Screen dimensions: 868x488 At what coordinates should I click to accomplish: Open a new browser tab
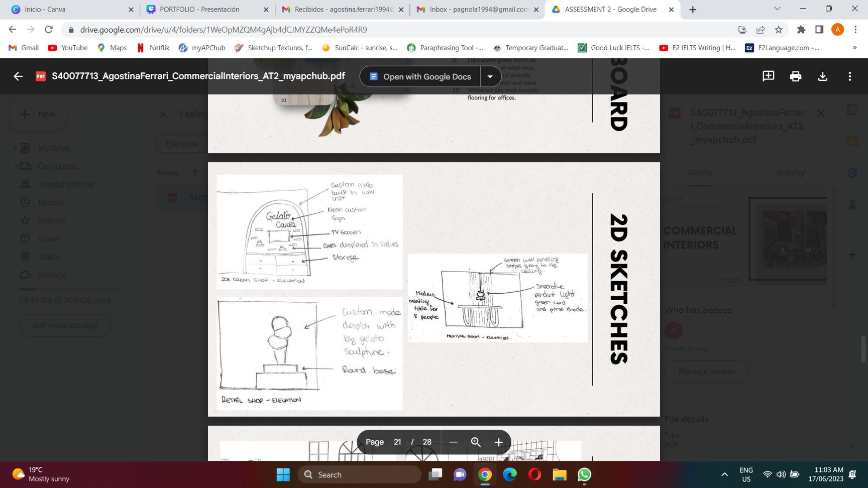693,10
